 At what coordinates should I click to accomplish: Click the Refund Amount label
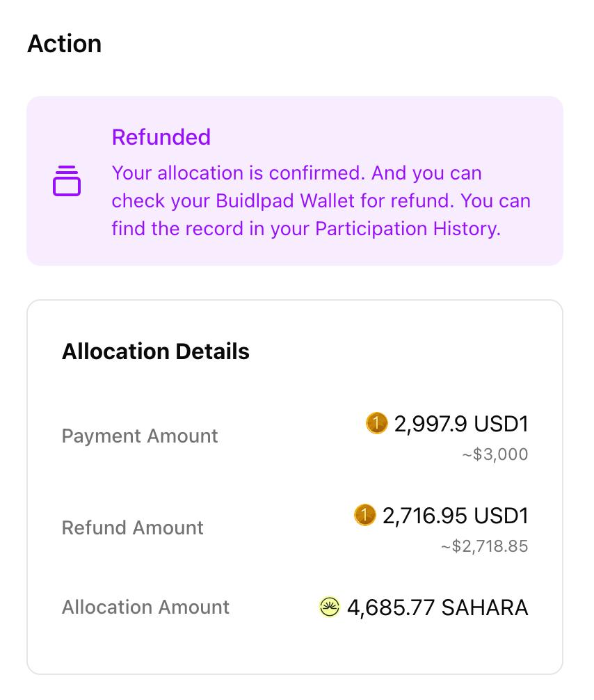click(133, 527)
